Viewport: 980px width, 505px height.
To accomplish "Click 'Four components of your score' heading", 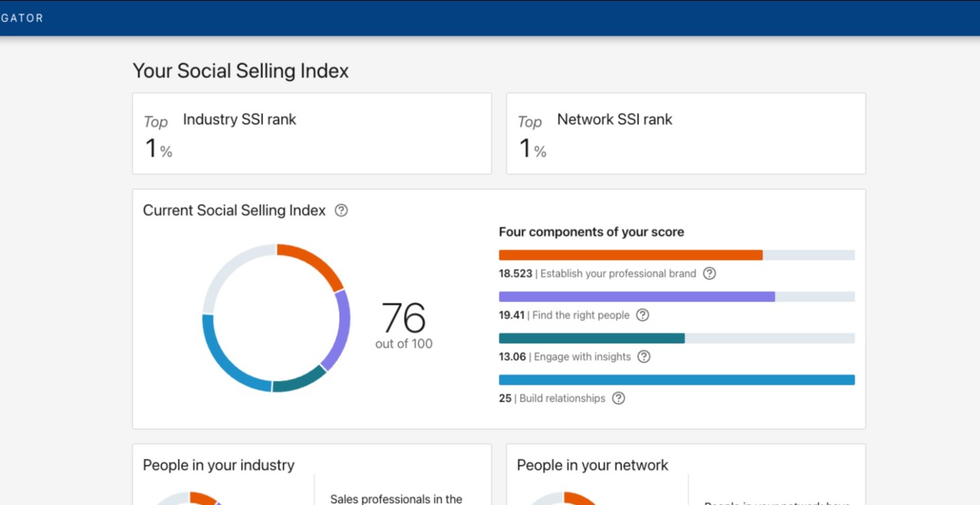I will coord(591,232).
